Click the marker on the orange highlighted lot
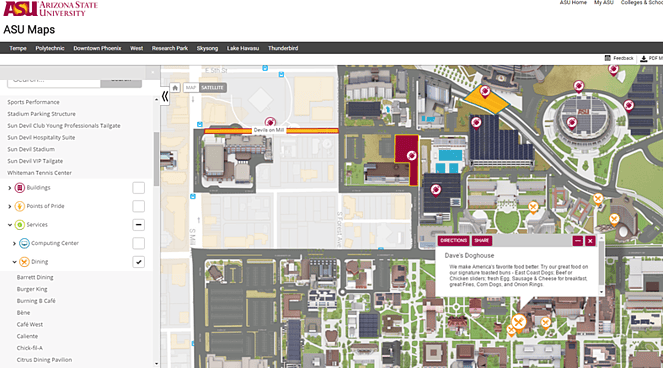Image resolution: width=663 pixels, height=368 pixels. coord(485,91)
